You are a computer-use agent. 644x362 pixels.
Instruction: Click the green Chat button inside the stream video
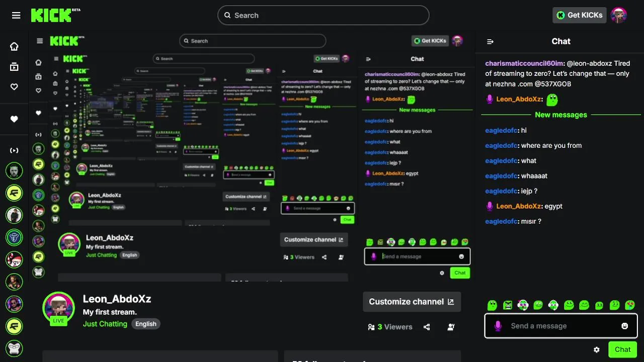(x=460, y=273)
